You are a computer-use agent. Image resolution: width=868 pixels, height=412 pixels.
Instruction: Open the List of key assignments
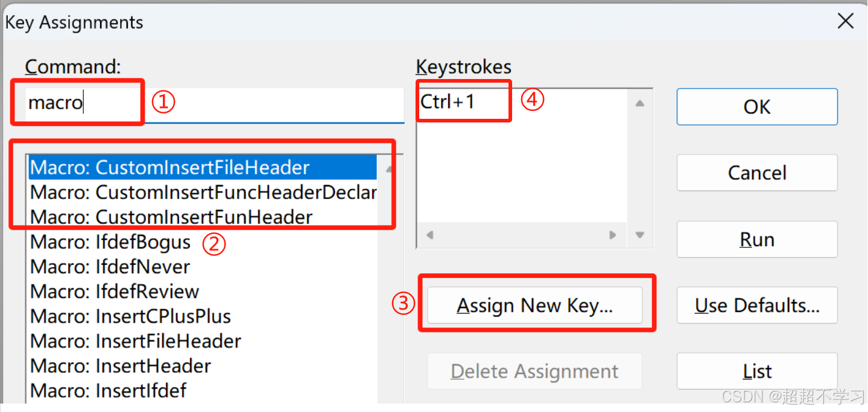point(756,372)
